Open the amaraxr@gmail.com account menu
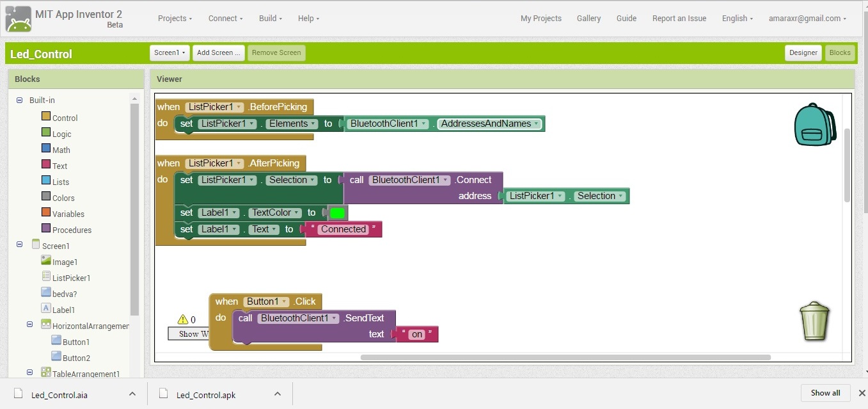This screenshot has height=409, width=868. click(x=807, y=19)
